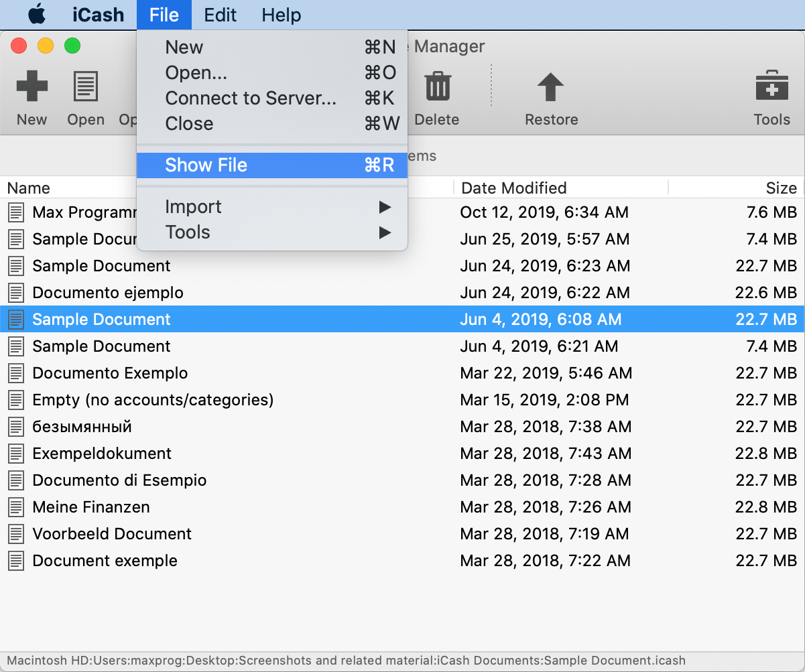Viewport: 805px width, 672px height.
Task: Click the New document plus icon
Action: 32,86
